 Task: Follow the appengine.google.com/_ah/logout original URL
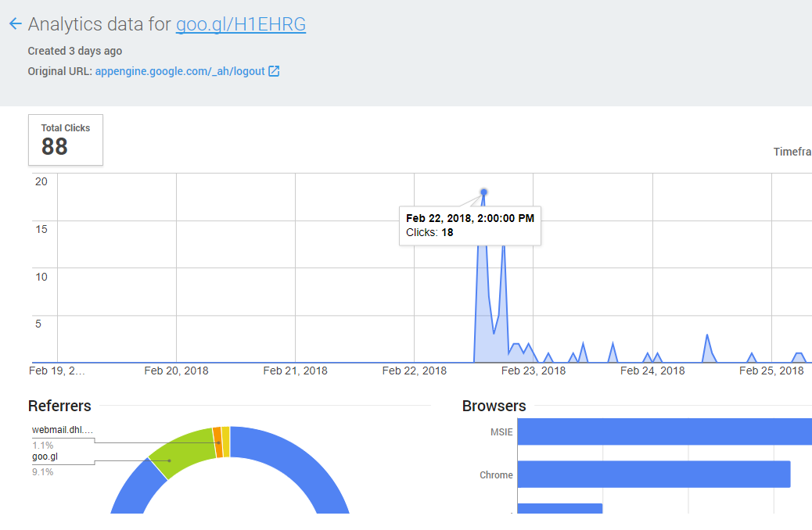pyautogui.click(x=180, y=71)
